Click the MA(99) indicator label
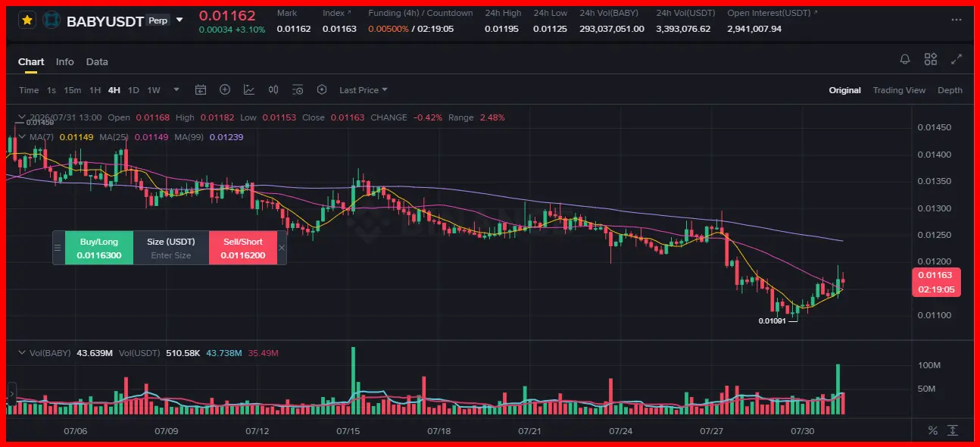 [190, 137]
